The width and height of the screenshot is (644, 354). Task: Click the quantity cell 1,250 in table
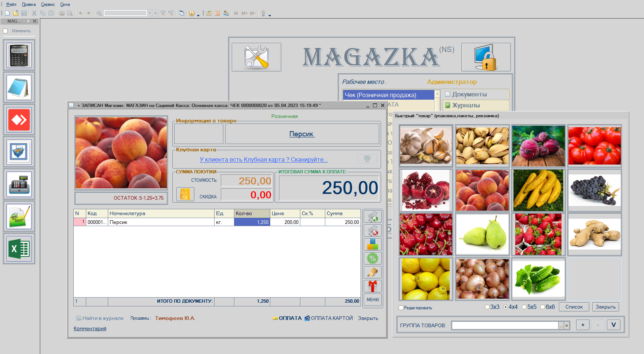[x=252, y=222]
